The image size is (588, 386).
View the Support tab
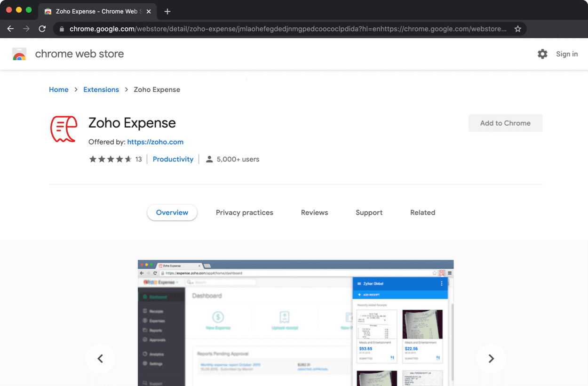pos(369,212)
